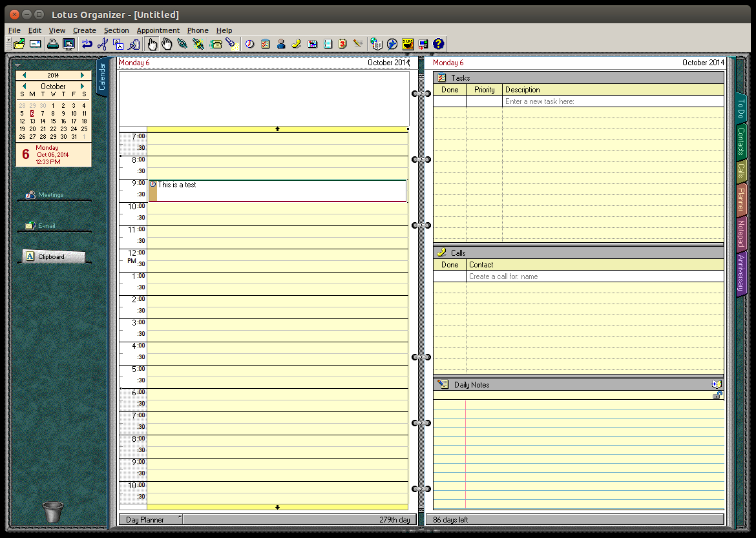
Task: Click the padlock icon in Daily Notes
Action: click(x=717, y=395)
